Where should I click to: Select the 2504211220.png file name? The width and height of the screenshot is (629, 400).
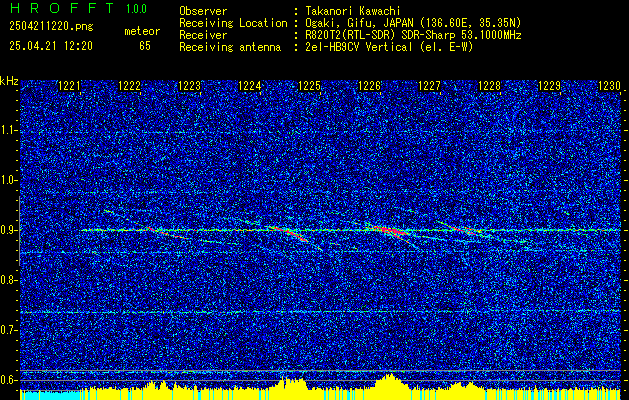tap(51, 27)
